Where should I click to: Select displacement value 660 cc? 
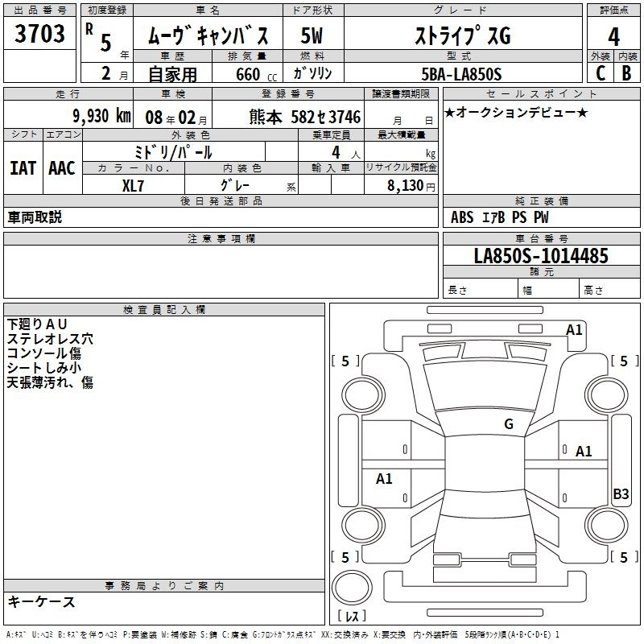pyautogui.click(x=256, y=74)
